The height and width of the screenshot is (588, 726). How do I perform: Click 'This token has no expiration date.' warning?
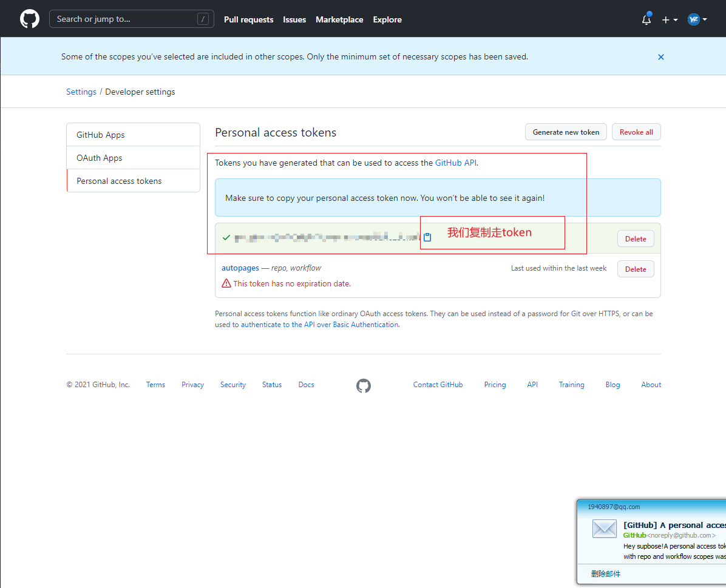click(x=292, y=283)
